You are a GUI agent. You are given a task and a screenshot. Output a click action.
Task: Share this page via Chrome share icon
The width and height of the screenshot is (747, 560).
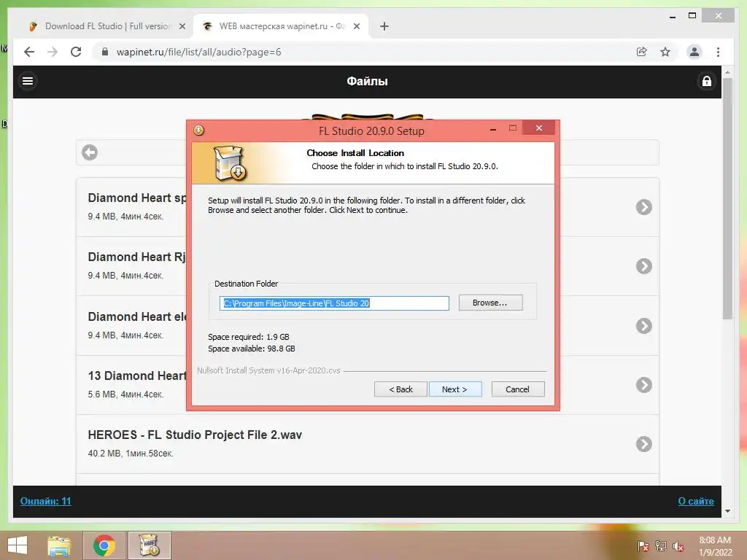point(641,52)
